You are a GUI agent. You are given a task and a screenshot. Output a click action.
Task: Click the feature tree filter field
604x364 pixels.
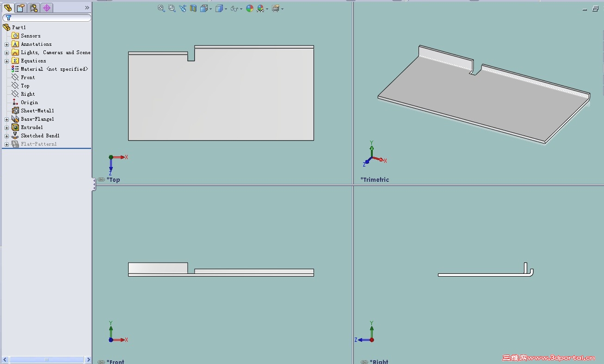[47, 18]
